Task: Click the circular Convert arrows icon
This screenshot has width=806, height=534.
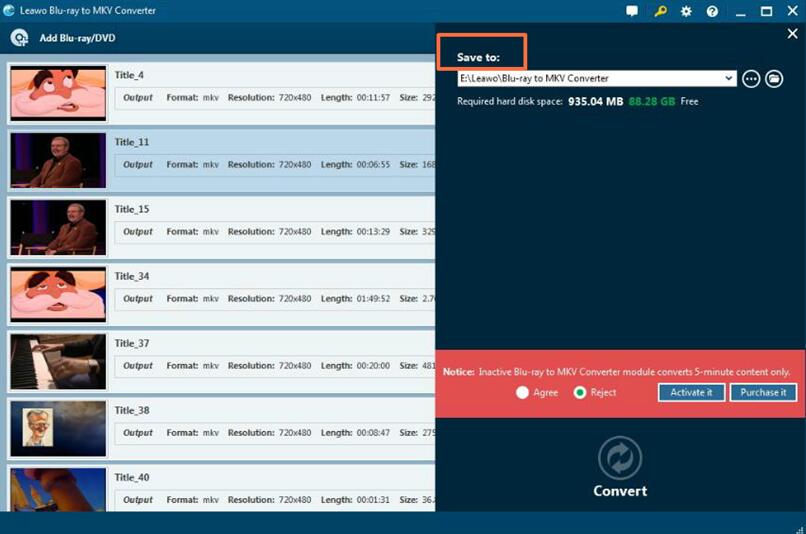Action: [620, 457]
